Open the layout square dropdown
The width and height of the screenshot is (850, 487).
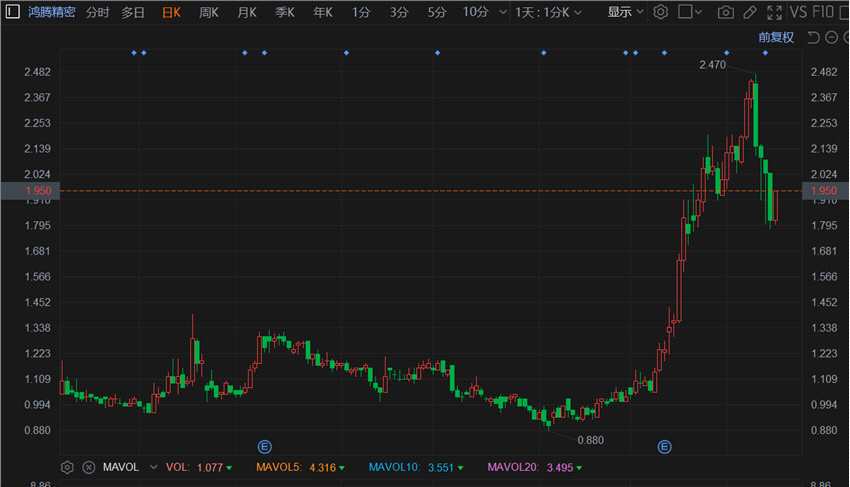tap(690, 12)
